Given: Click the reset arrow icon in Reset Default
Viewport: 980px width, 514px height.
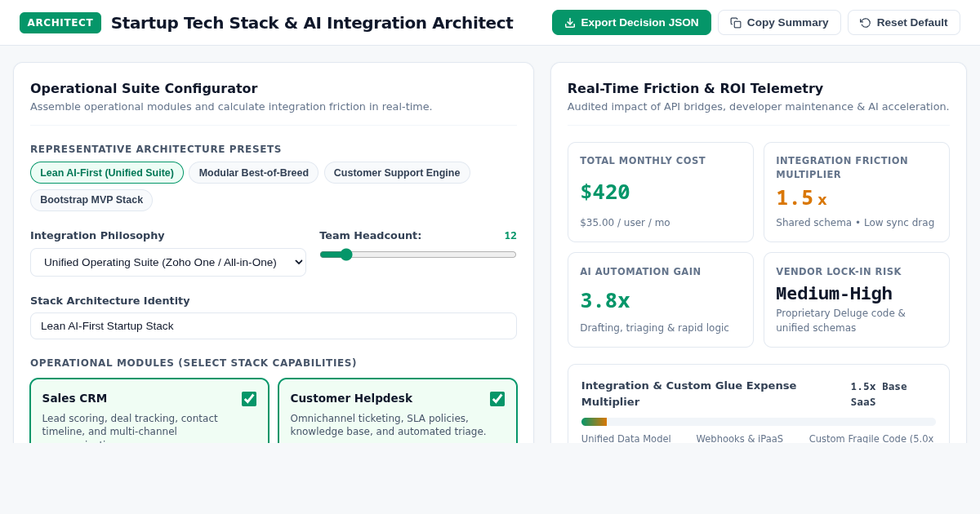Looking at the screenshot, I should (x=866, y=23).
